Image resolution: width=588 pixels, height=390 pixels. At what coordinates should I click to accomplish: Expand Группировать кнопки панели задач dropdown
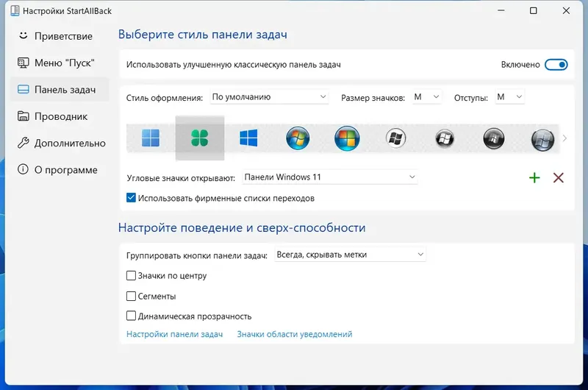351,255
